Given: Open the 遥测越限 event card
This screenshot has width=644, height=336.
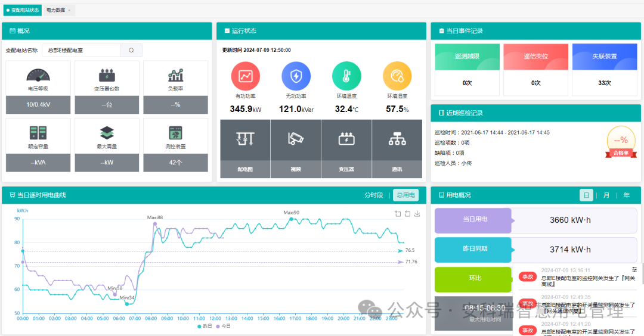Looking at the screenshot, I should click(x=467, y=70).
